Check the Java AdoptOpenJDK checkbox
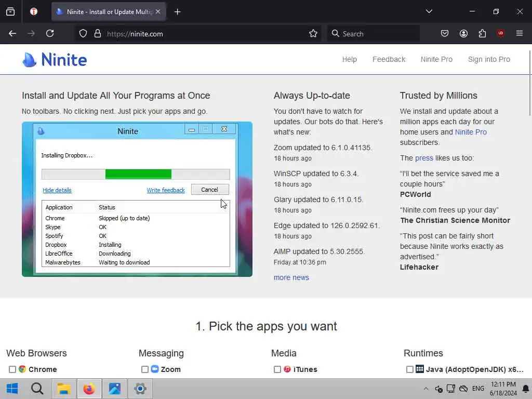Viewport: 532px width, 399px height. (x=410, y=369)
